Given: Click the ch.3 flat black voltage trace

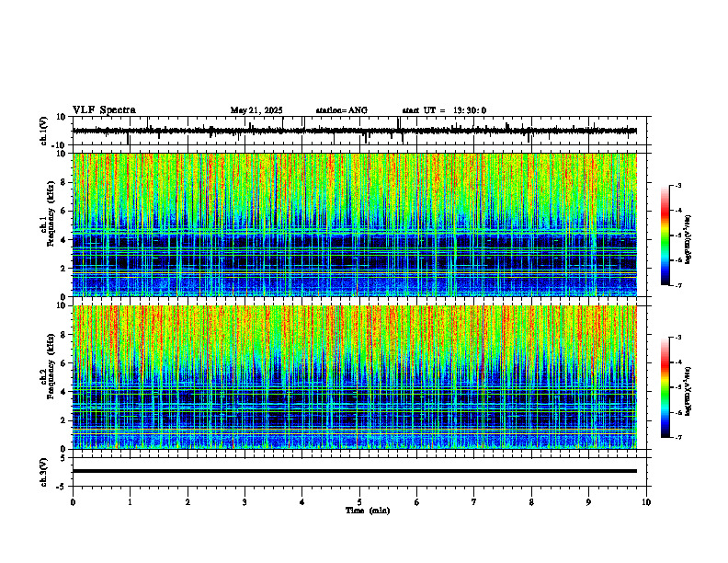Looking at the screenshot, I should (354, 471).
